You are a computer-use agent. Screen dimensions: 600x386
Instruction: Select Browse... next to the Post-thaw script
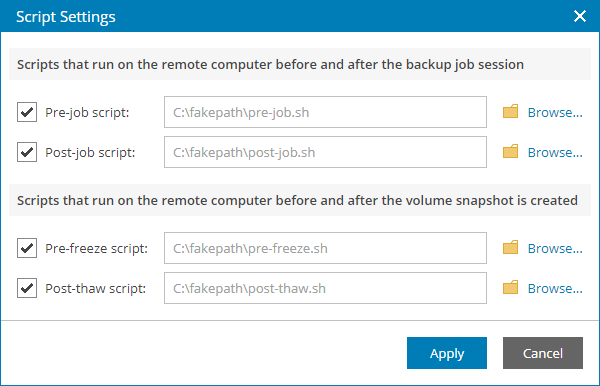pos(555,288)
